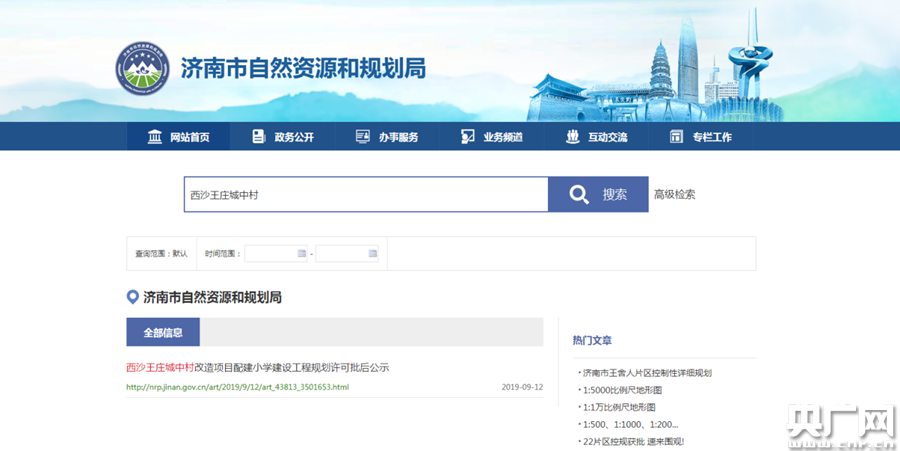Click the location pin icon above results
This screenshot has height=451, width=900.
(x=133, y=297)
